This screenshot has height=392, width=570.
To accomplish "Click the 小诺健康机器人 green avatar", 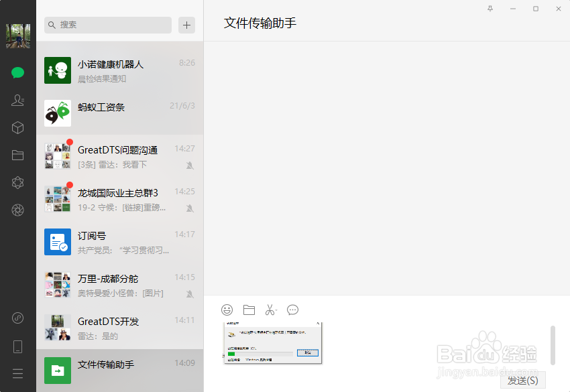I will [58, 70].
